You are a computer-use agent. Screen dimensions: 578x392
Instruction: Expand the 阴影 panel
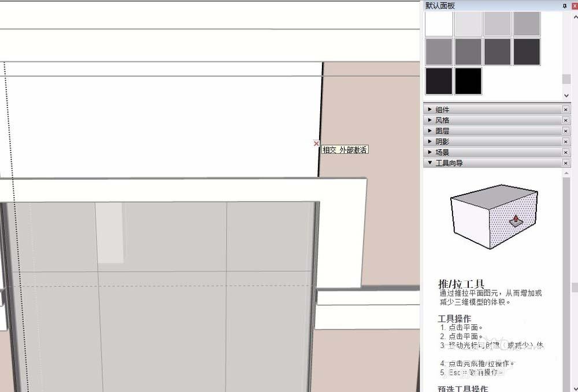[x=429, y=141]
